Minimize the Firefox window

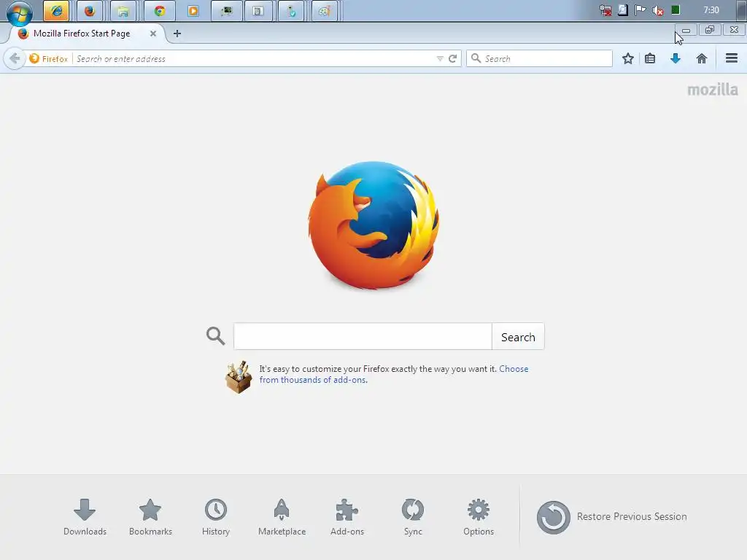[x=686, y=31]
